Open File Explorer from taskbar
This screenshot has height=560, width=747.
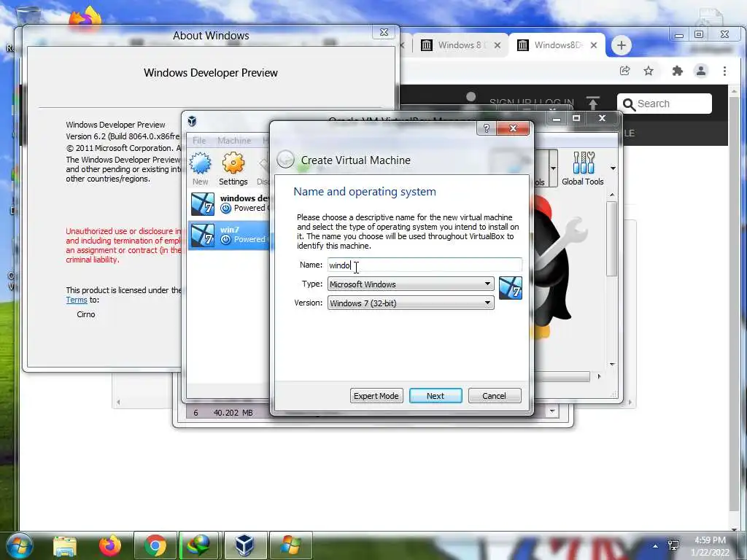click(x=65, y=545)
